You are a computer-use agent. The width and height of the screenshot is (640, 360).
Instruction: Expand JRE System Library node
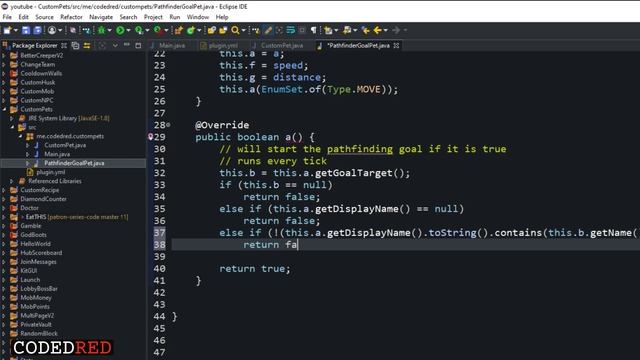coord(12,118)
